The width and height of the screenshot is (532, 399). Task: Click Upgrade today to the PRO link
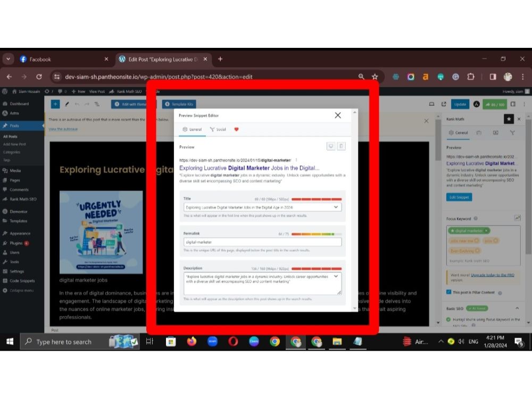click(x=493, y=275)
